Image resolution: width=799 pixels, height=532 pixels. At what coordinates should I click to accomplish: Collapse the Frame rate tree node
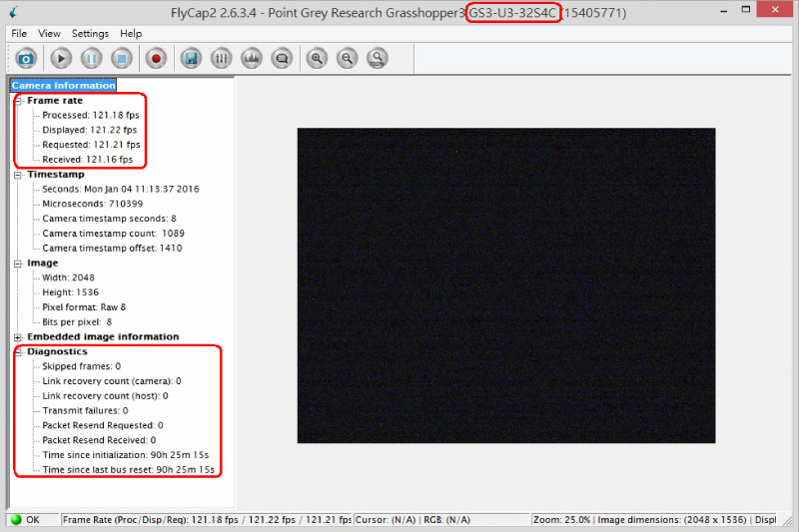18,101
